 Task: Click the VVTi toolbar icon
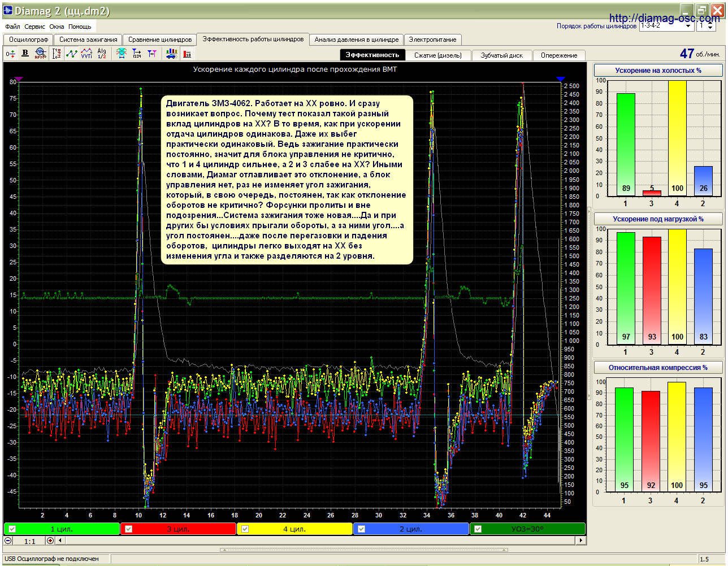tap(86, 54)
